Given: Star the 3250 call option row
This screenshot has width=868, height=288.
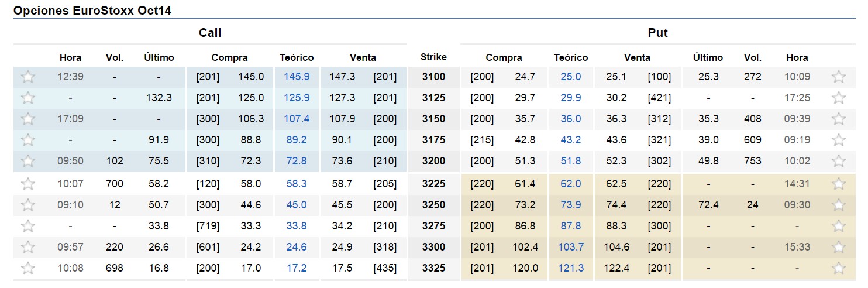Looking at the screenshot, I should [x=27, y=205].
